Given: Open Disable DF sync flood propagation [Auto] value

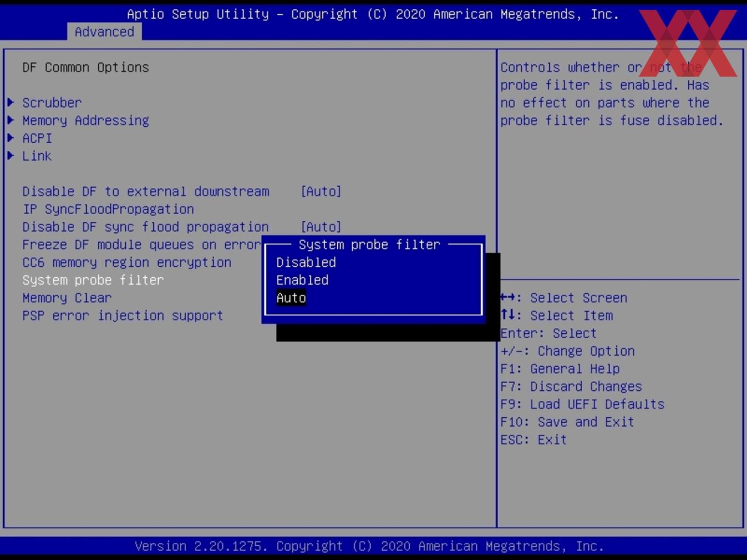Looking at the screenshot, I should point(321,227).
